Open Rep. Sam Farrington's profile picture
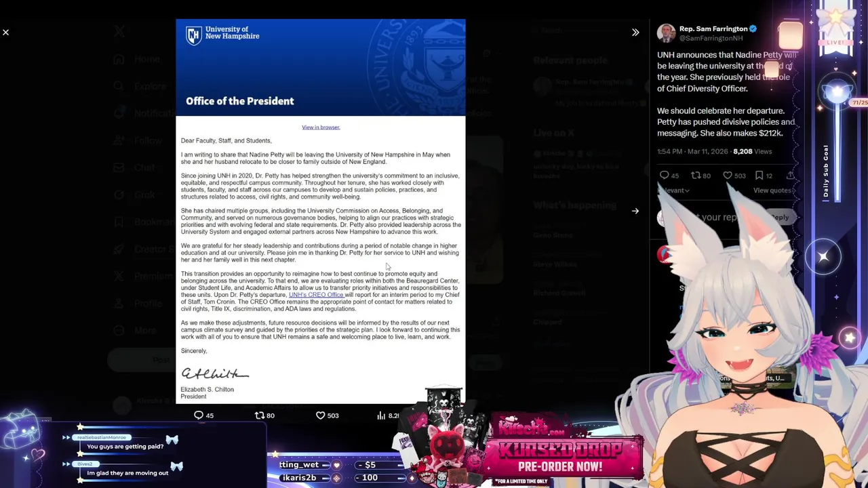The width and height of the screenshot is (868, 488). click(666, 33)
